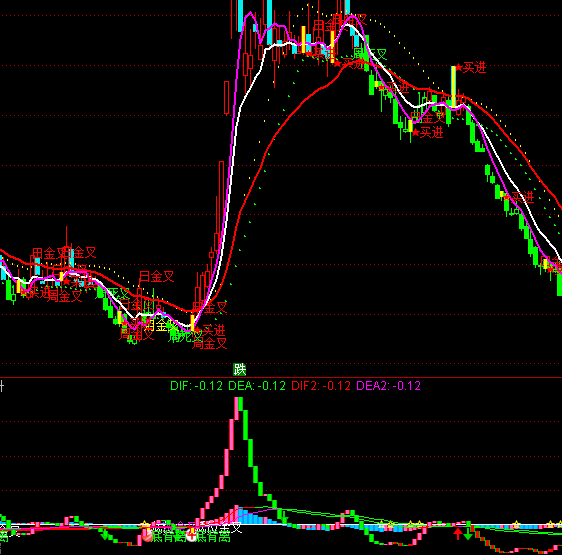Image resolution: width=562 pixels, height=555 pixels.
Task: Select the green DIF: -0.12 readout
Action: click(x=196, y=386)
